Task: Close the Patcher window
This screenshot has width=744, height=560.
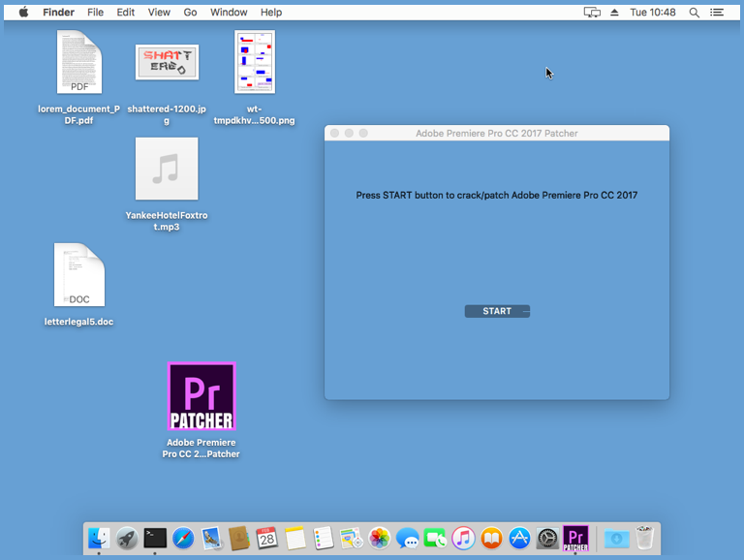Action: pos(334,134)
